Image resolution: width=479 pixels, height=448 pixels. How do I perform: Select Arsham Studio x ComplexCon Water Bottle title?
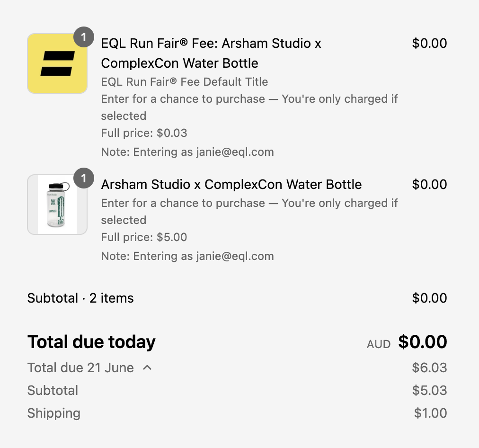click(x=231, y=184)
